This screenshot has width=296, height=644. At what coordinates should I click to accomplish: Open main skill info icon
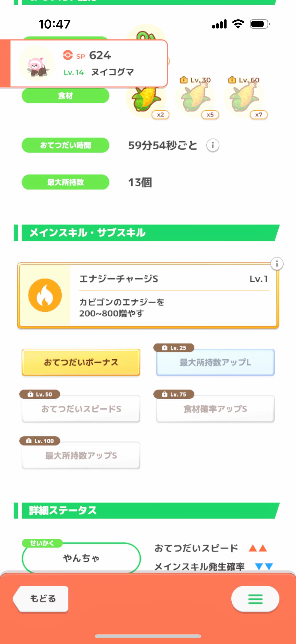point(277,264)
